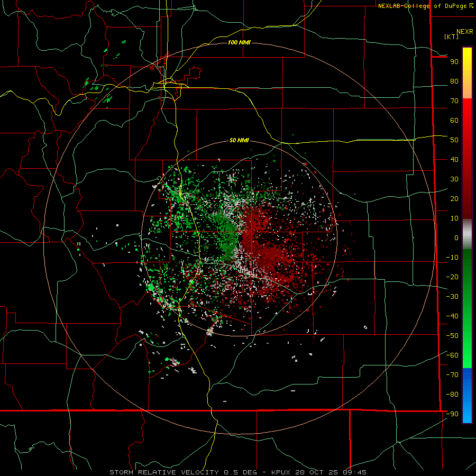Click the 20 value on the velocity scale
The height and width of the screenshot is (476, 476).
[x=454, y=198]
